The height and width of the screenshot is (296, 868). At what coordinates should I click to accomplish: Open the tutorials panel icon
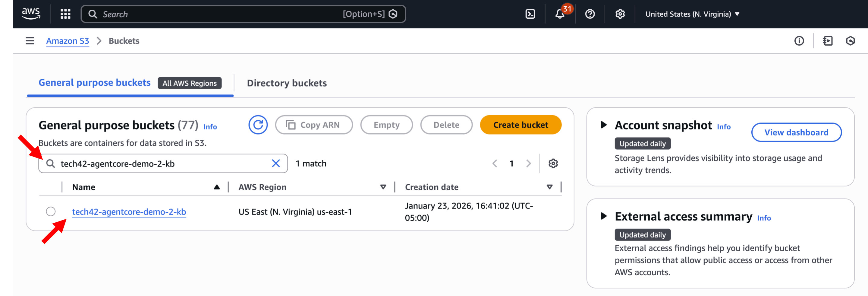pyautogui.click(x=828, y=41)
